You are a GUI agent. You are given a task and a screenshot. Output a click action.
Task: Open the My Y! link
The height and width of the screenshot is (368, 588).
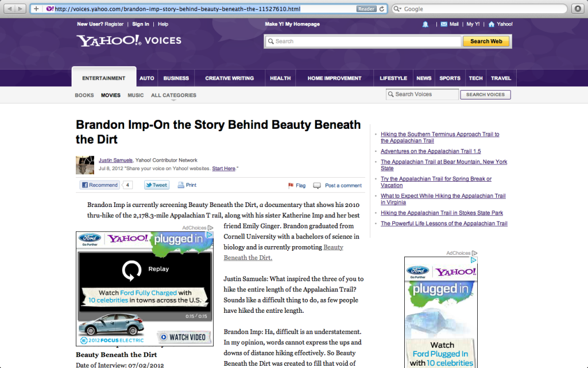pyautogui.click(x=473, y=24)
